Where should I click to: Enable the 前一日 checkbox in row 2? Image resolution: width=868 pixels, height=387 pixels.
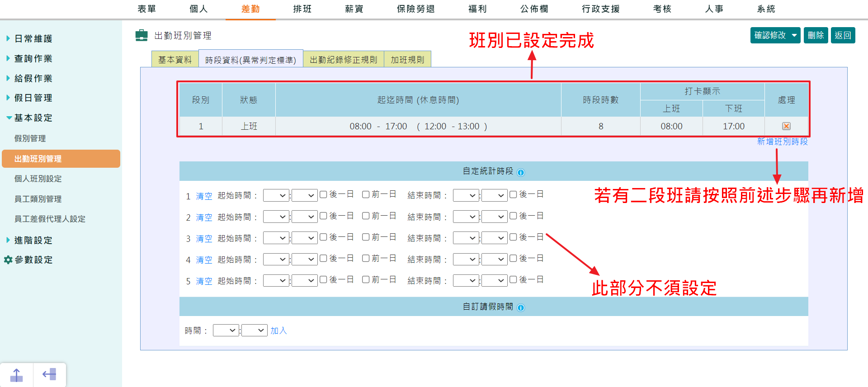coord(366,216)
